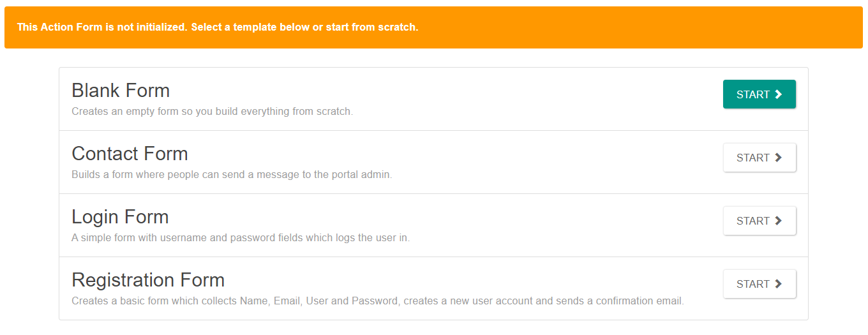
Task: Click the 'Creates an empty form' description
Action: point(212,111)
